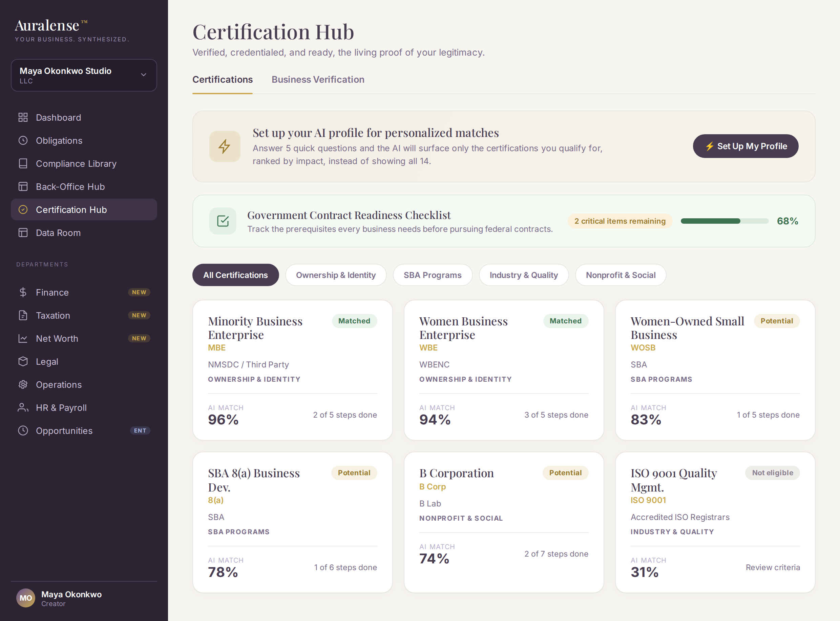This screenshot has width=840, height=621.
Task: Click the Opportunities clock icon
Action: 23,430
